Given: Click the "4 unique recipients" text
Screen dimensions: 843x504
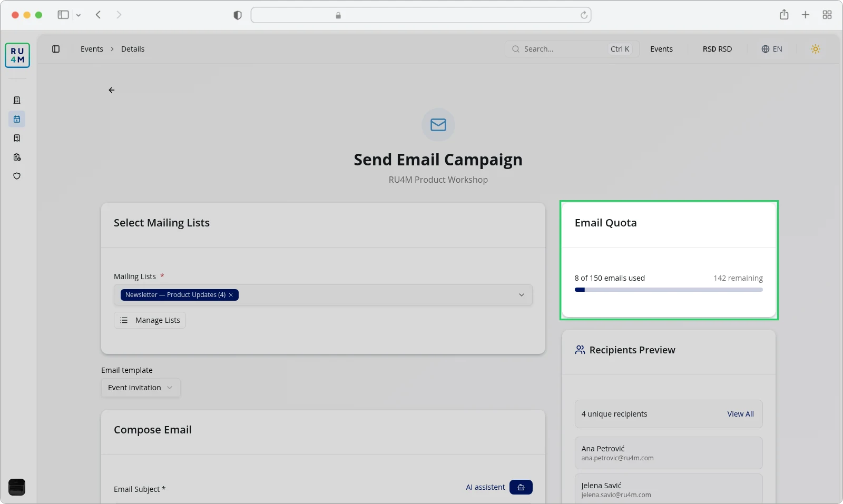Looking at the screenshot, I should point(614,414).
